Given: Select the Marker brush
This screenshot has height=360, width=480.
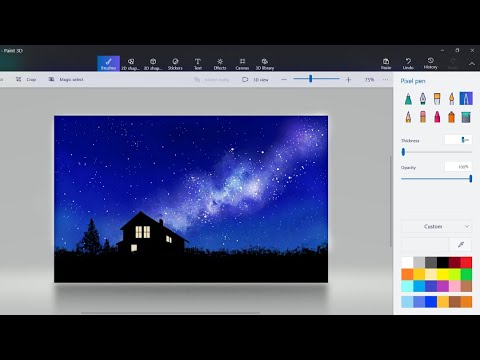Looking at the screenshot, I should [x=408, y=99].
